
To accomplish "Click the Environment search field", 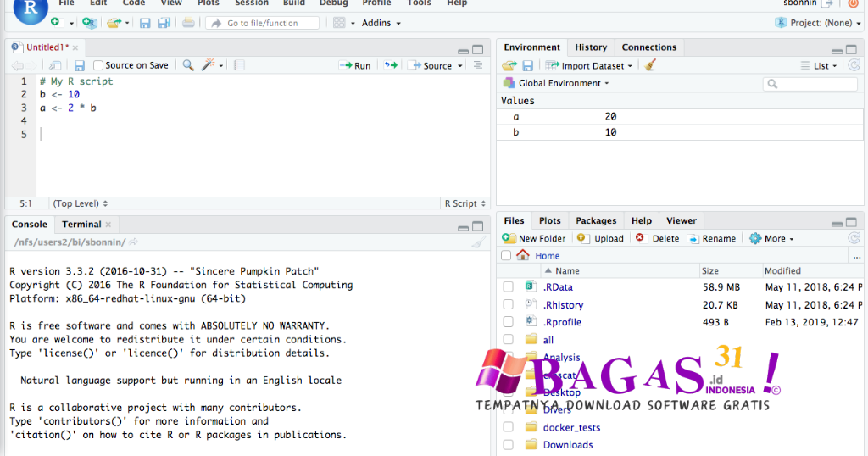I will coord(810,84).
